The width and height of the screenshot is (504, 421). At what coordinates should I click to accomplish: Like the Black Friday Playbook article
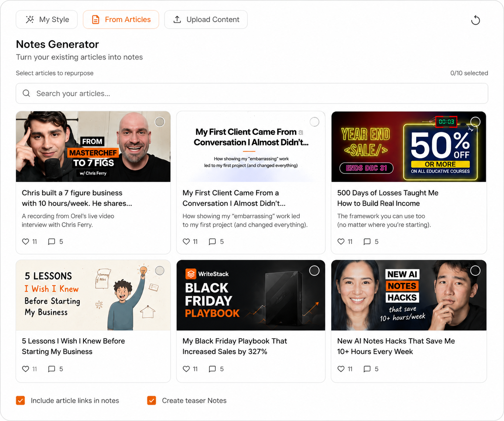[x=186, y=369]
